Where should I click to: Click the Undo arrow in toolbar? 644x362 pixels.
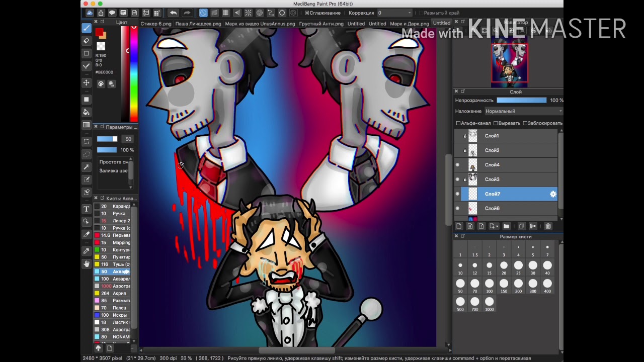coord(173,13)
